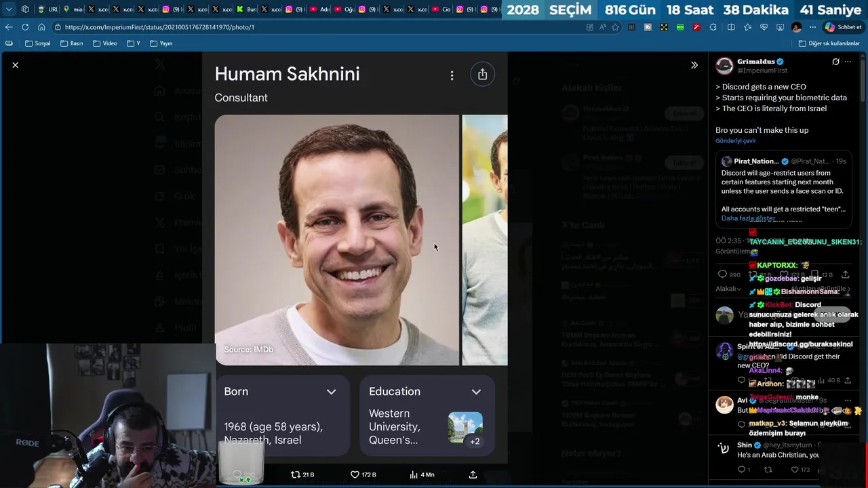Switch to the URL tab
This screenshot has width=868, height=488.
48,9
